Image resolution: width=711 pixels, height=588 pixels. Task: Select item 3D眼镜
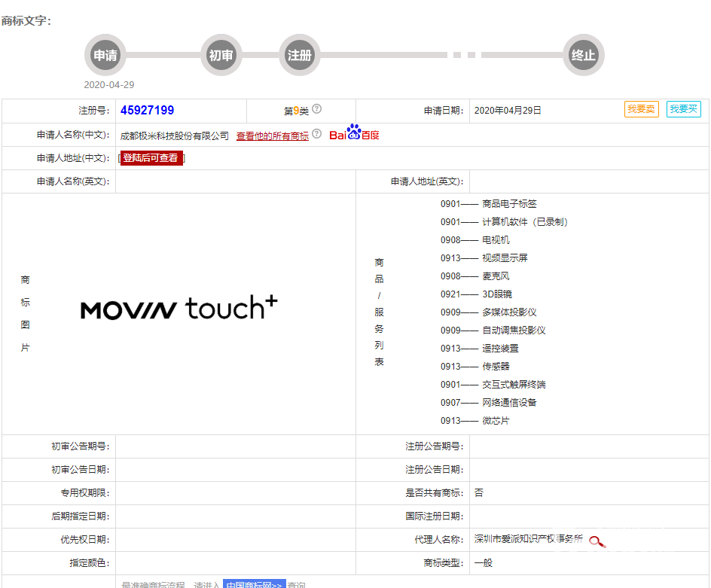click(497, 294)
